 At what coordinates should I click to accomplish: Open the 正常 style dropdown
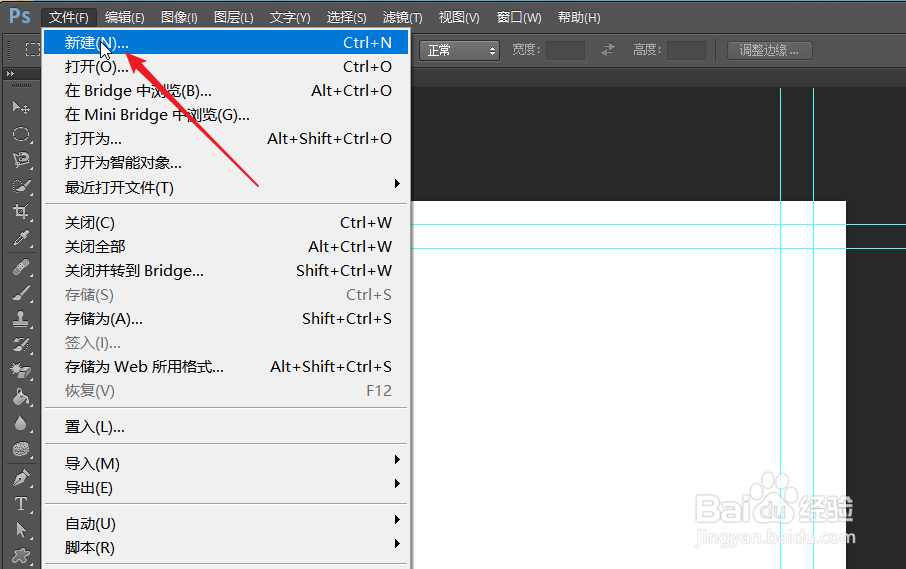(459, 50)
